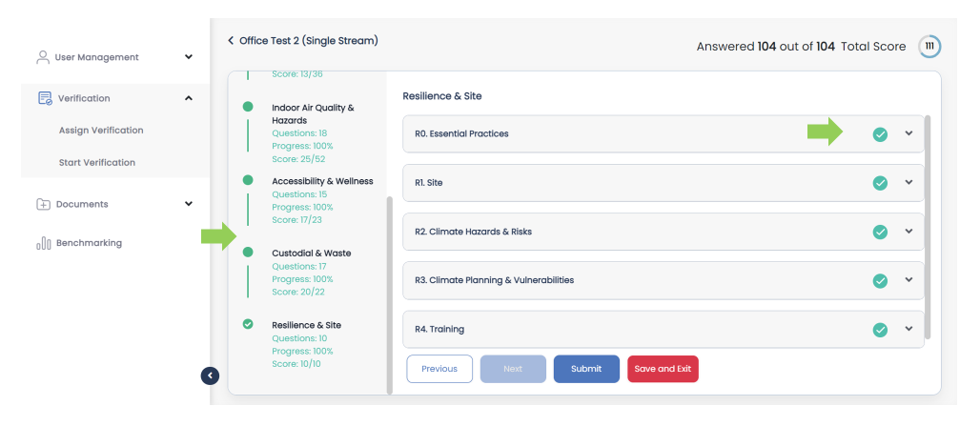Collapse sidebar with round arrow button
Screen dimensions: 980x426
click(x=210, y=375)
